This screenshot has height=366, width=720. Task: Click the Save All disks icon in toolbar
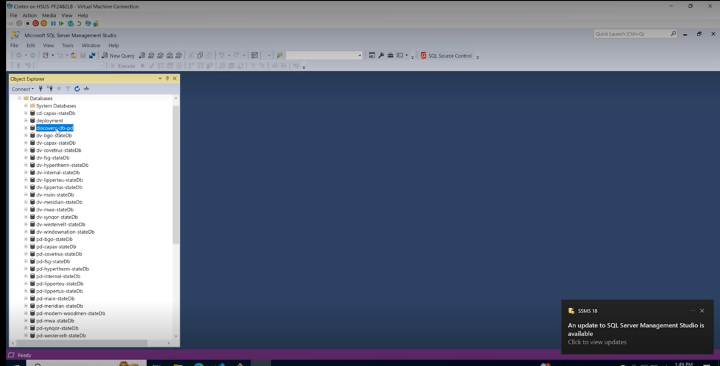[x=92, y=56]
